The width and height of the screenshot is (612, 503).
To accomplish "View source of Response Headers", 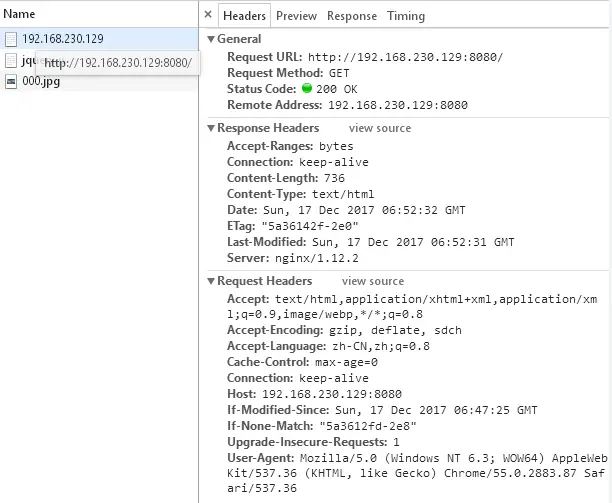I will coord(380,128).
